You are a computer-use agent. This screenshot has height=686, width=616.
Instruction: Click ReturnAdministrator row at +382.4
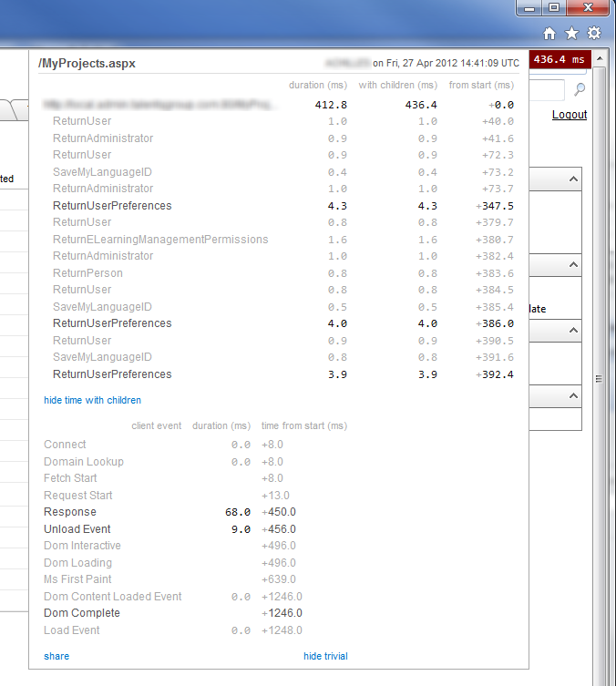coord(278,256)
